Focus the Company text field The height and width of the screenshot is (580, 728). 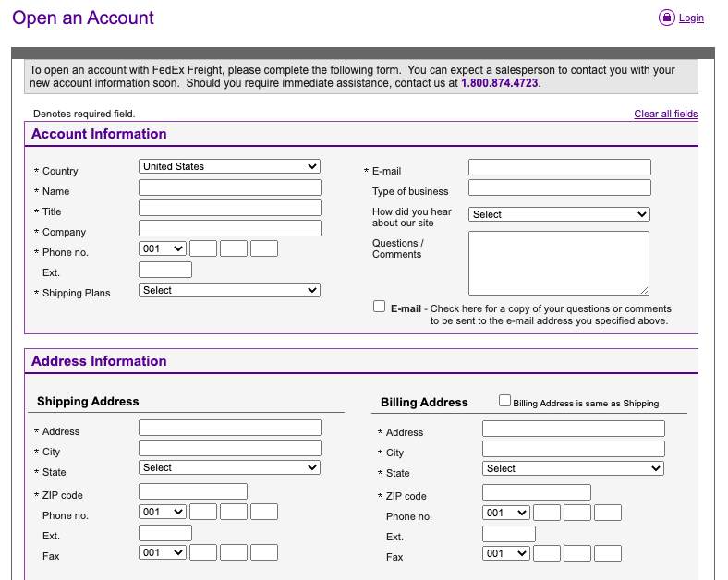[x=230, y=228]
